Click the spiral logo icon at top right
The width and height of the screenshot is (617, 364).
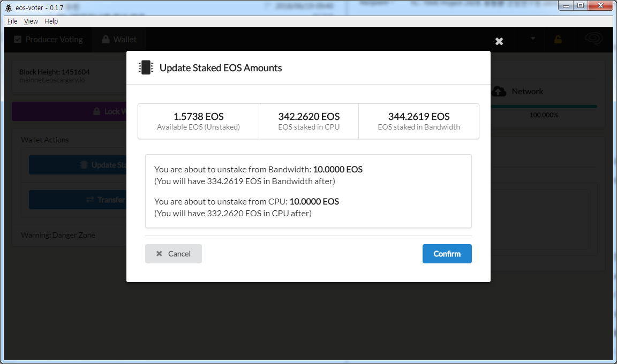(x=593, y=39)
